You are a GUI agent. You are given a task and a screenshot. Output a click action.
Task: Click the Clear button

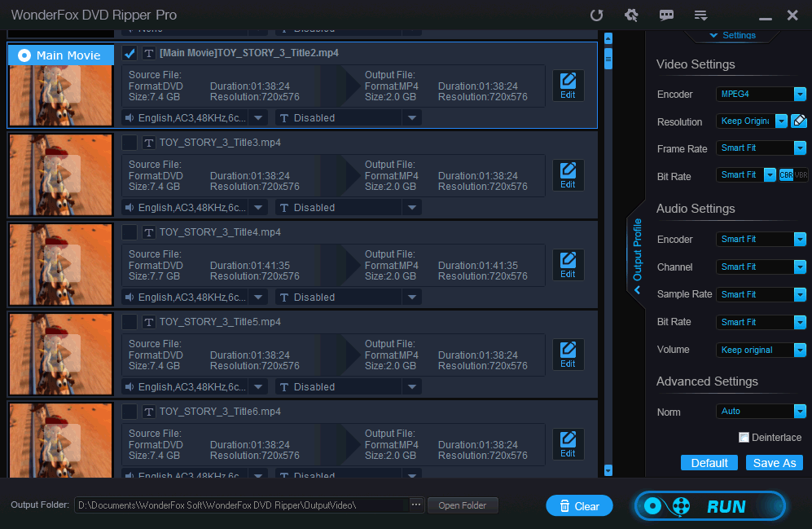(580, 505)
